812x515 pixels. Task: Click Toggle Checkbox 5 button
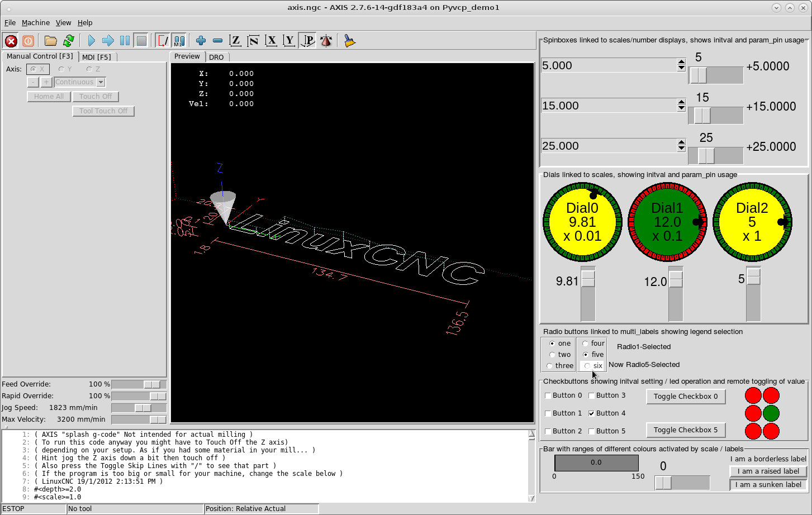pos(686,430)
